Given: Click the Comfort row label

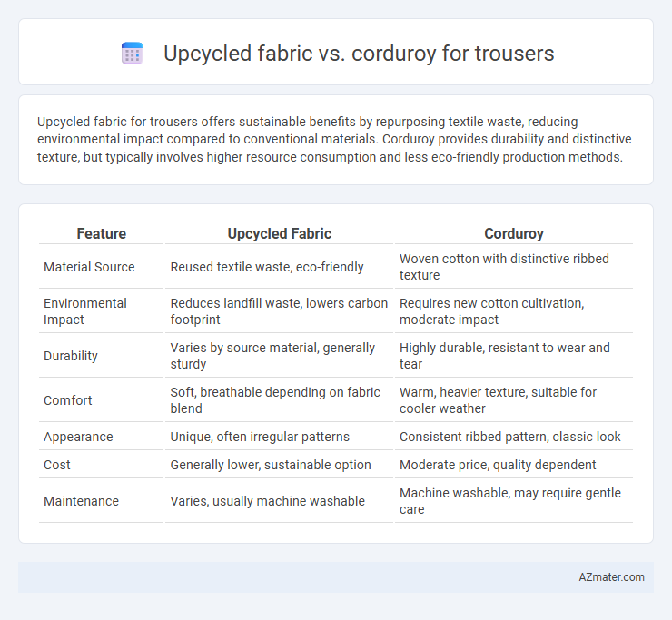Looking at the screenshot, I should (68, 400).
